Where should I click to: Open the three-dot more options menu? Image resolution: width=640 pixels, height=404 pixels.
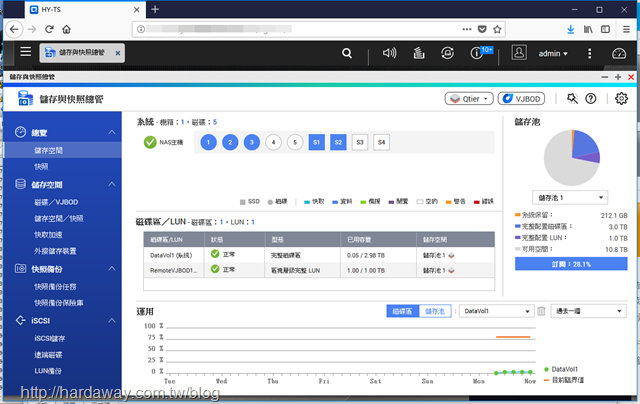point(589,53)
